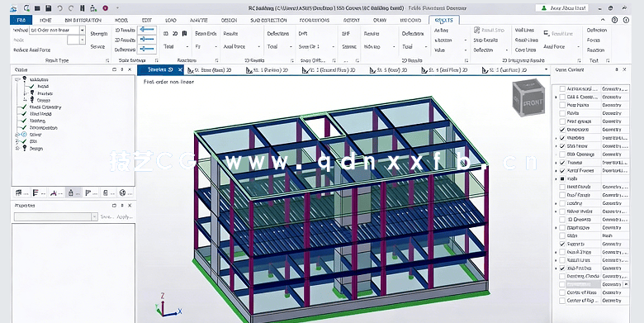Switch to the ANALYZE ribbon tab

pyautogui.click(x=199, y=20)
